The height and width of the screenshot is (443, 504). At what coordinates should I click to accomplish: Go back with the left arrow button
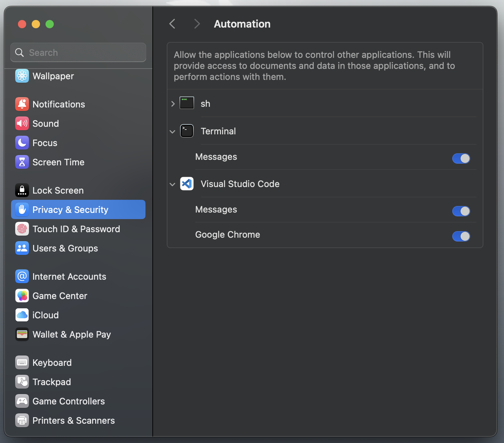[172, 24]
